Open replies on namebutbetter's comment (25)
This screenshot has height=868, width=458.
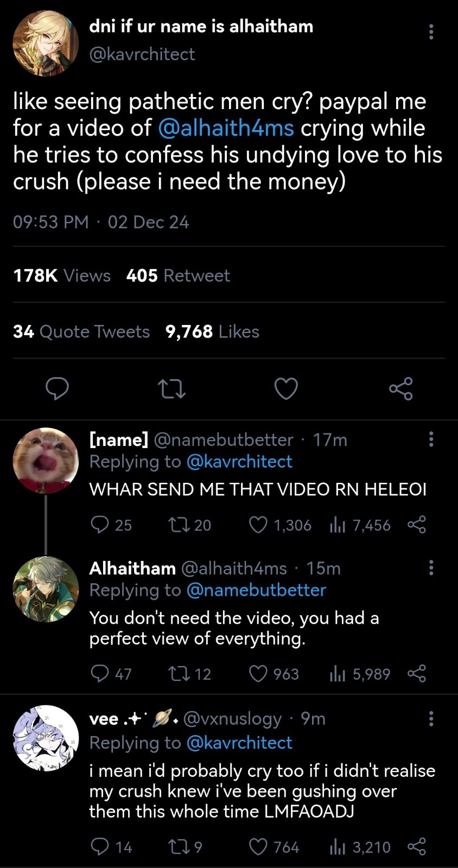point(100,525)
